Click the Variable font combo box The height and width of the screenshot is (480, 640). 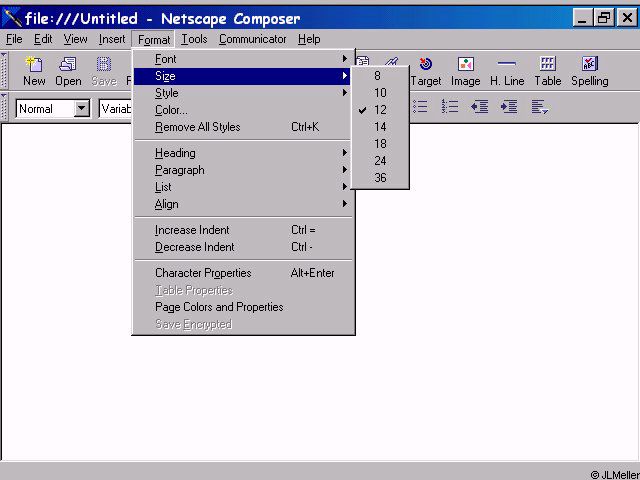tap(115, 109)
